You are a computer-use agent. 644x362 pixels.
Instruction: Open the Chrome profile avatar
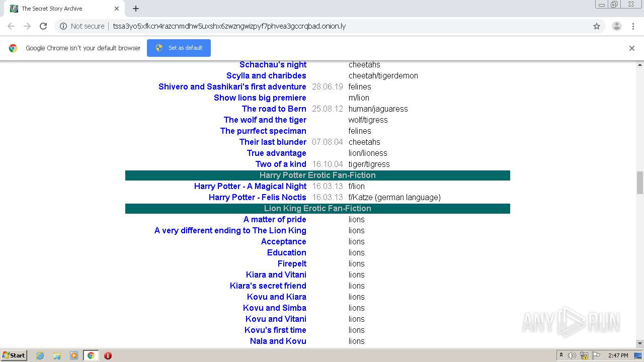616,26
